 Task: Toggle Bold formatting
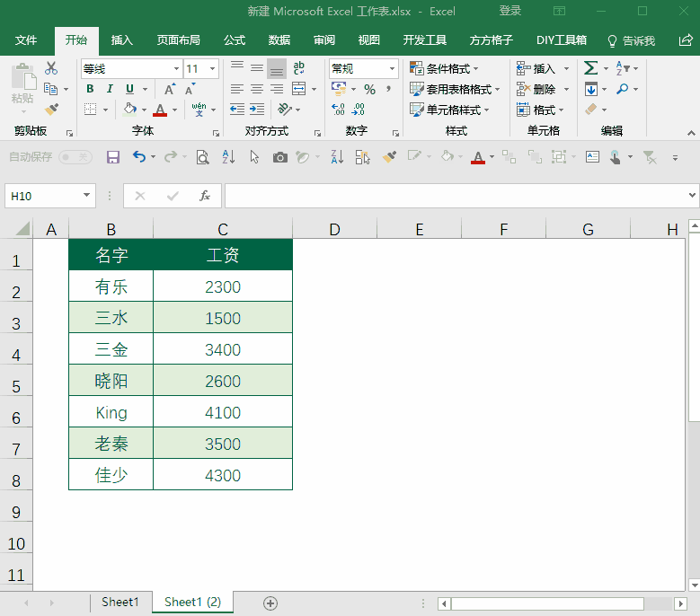(x=90, y=89)
